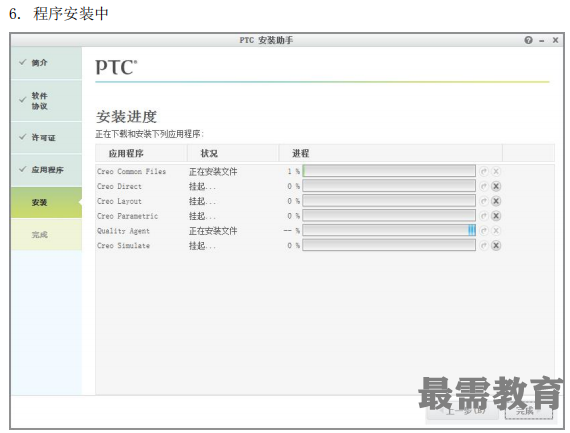The height and width of the screenshot is (433, 570).
Task: Click Creo Parametric progress bar
Action: pyautogui.click(x=389, y=216)
